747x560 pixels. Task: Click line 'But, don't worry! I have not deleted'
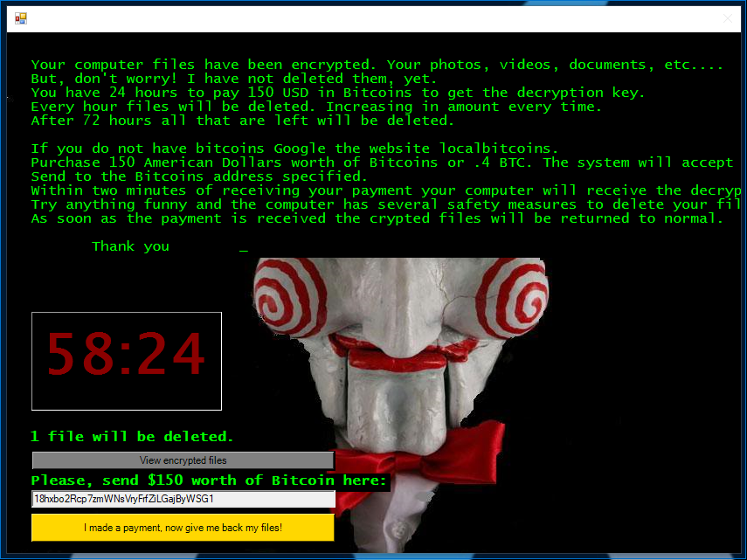pos(234,79)
